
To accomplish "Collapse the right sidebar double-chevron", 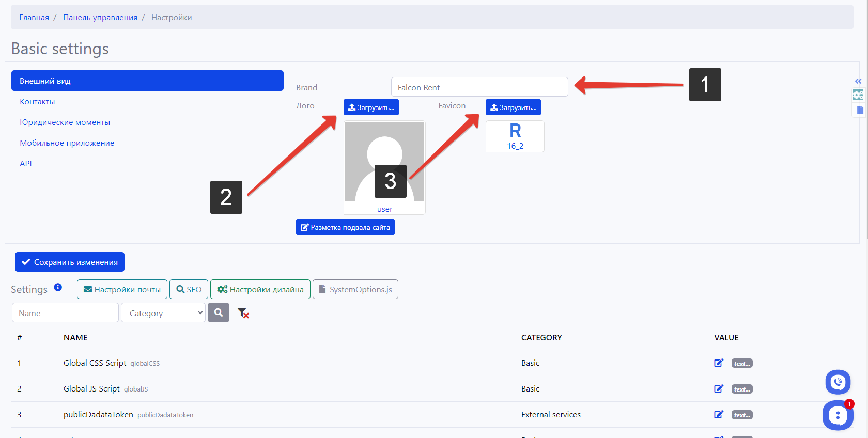I will pos(858,81).
